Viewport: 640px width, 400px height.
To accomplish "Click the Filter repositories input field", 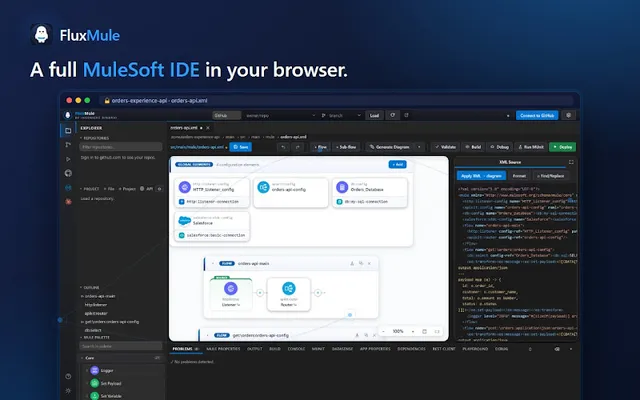I will pyautogui.click(x=121, y=147).
